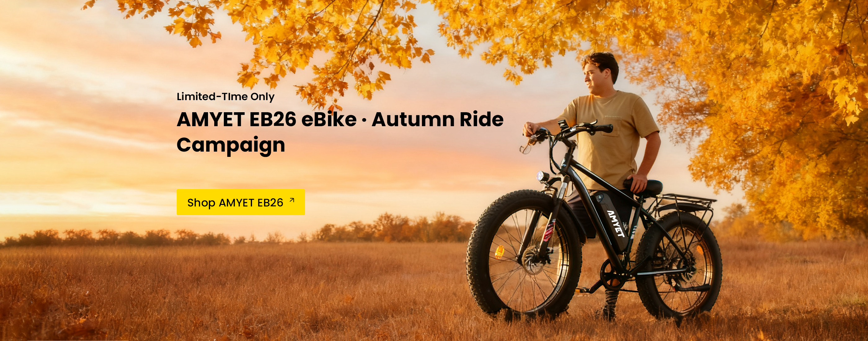
Task: Click the bike's front headlight
Action: [542, 177]
